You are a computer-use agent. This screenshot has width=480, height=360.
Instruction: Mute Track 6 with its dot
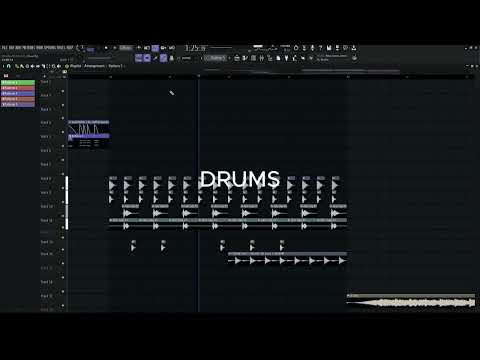(x=63, y=160)
